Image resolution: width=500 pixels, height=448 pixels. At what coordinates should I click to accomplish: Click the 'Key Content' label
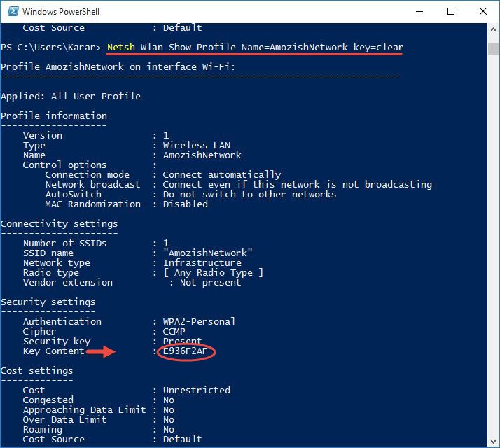point(53,351)
